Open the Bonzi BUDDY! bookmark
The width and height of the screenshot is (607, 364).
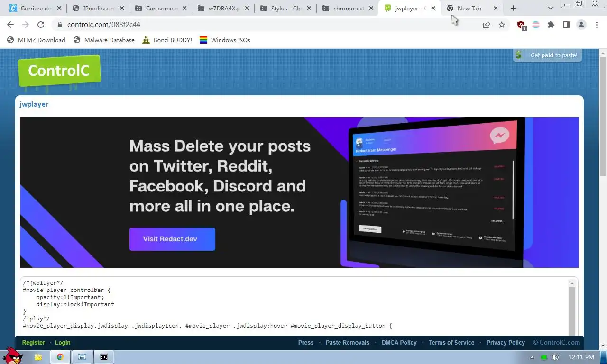pyautogui.click(x=167, y=40)
